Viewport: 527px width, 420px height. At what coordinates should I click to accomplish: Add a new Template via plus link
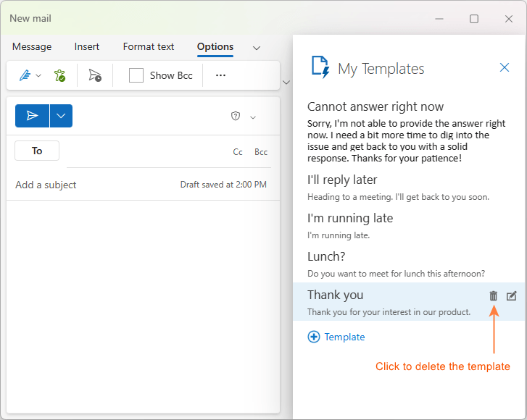coord(336,337)
